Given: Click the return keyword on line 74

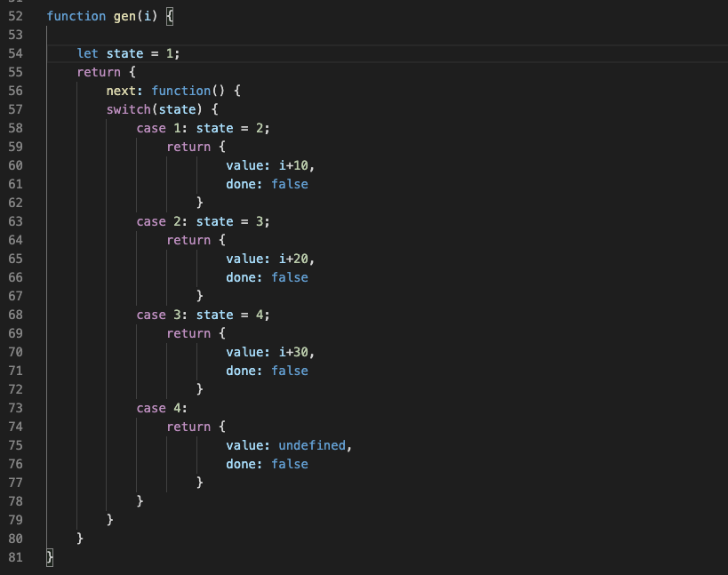Looking at the screenshot, I should coord(188,427).
